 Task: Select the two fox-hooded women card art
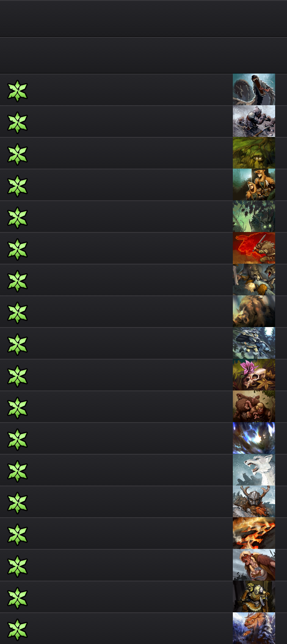click(254, 185)
